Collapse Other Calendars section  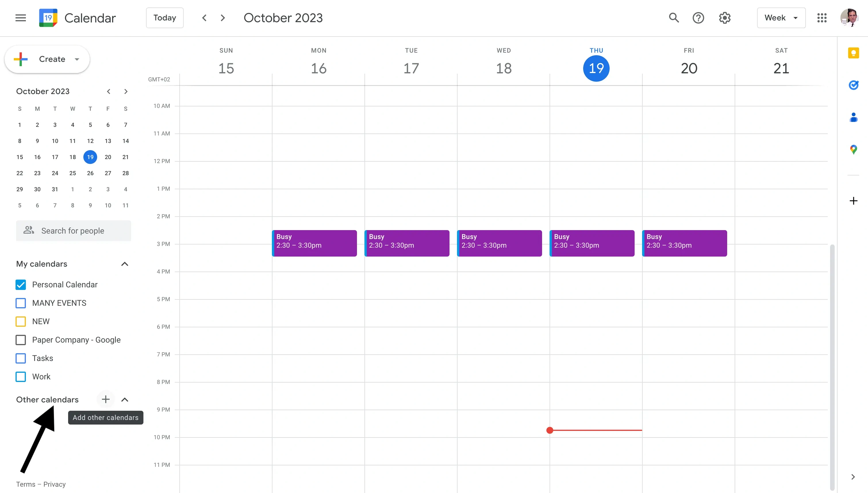pos(125,399)
